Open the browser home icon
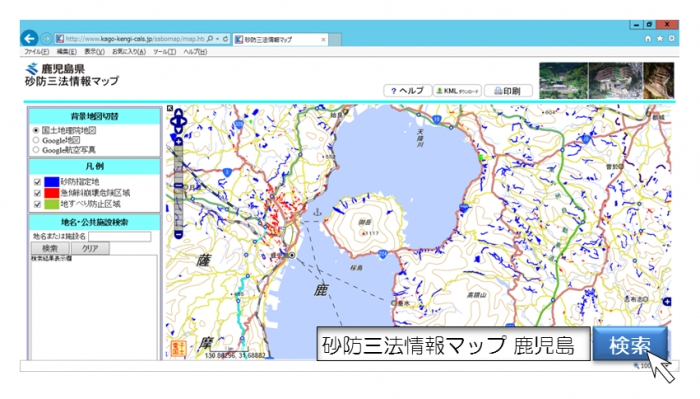700x399 pixels. 648,39
